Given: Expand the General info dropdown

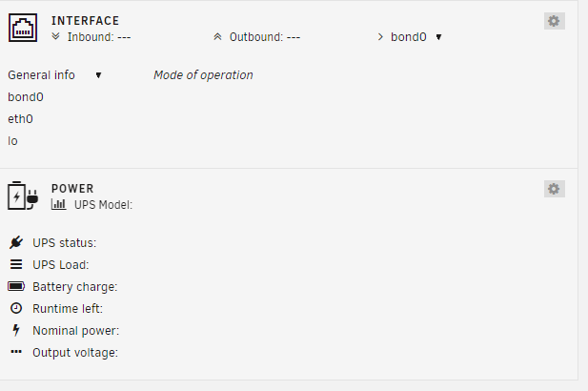Looking at the screenshot, I should coord(54,75).
